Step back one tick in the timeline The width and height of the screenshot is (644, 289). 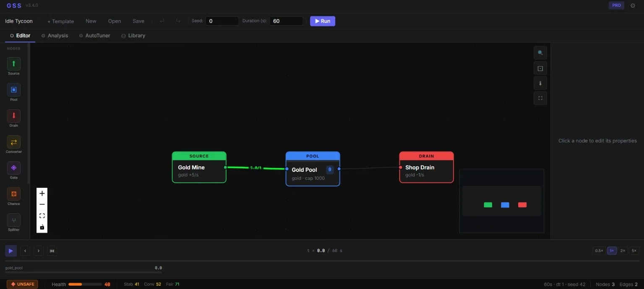pyautogui.click(x=25, y=251)
